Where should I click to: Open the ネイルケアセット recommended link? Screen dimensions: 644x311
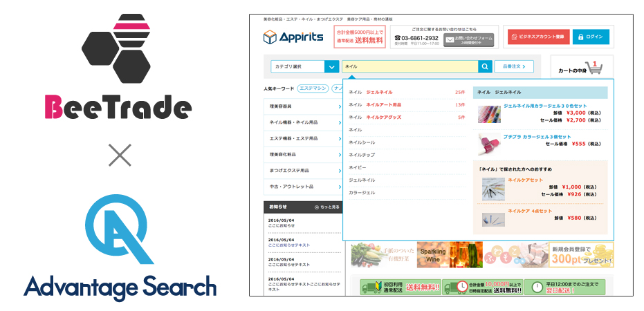[x=525, y=180]
